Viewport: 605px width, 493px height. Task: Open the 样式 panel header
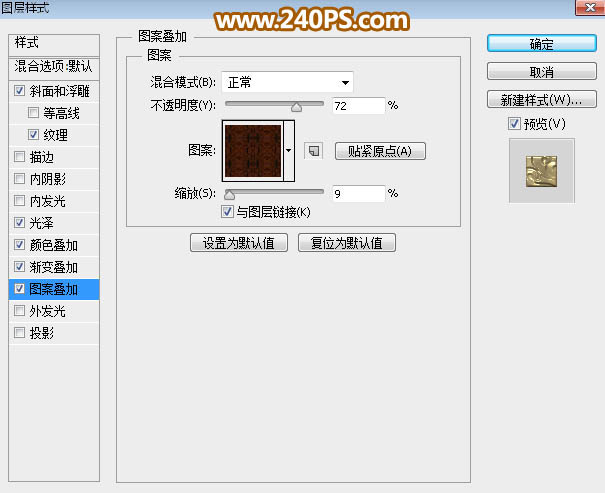[54, 43]
